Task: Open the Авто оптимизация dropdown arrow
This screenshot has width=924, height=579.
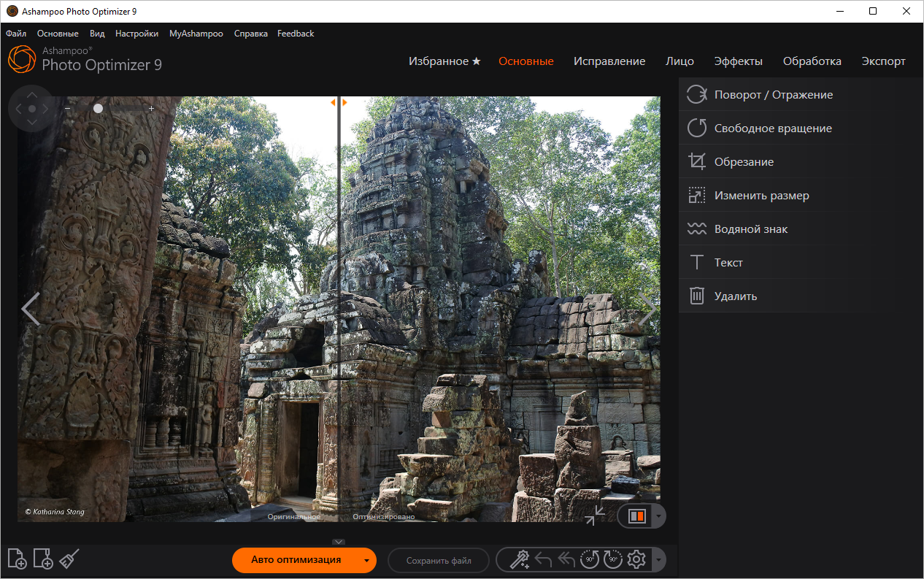Action: pos(366,561)
